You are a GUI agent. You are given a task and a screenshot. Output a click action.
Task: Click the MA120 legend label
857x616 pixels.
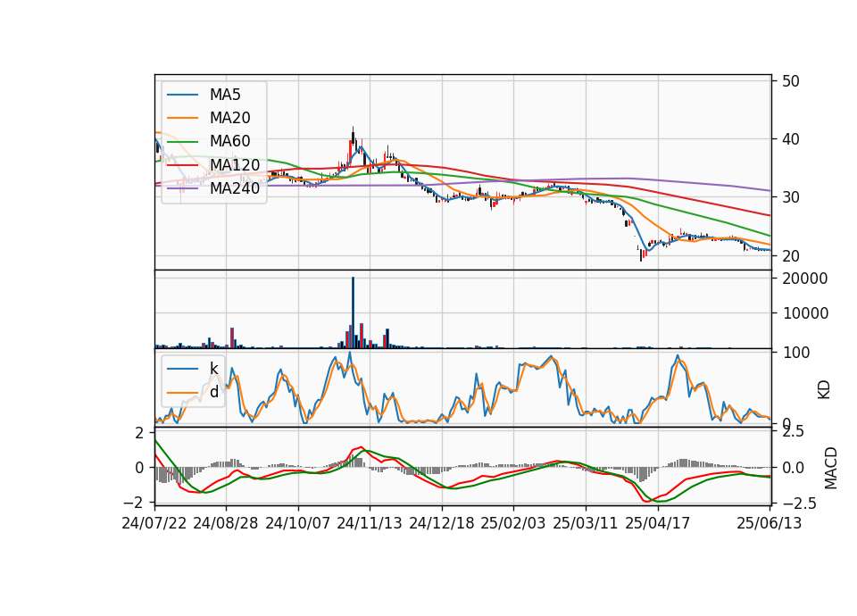pos(235,165)
